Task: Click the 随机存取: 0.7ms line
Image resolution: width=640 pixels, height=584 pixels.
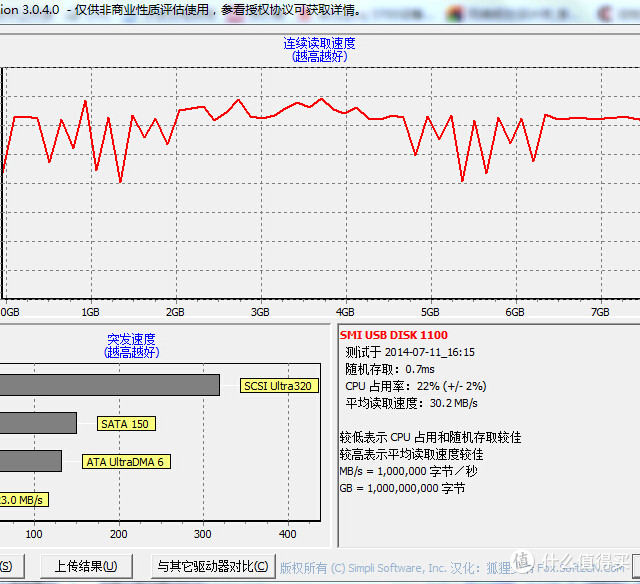Action: (390, 369)
